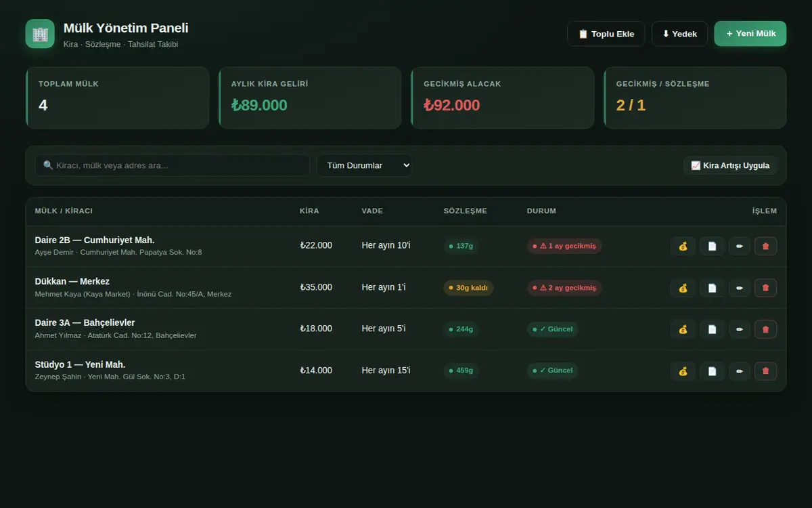Screen dimensions: 812x508
Task: Add a property with Yeni Mülk button
Action: point(750,33)
